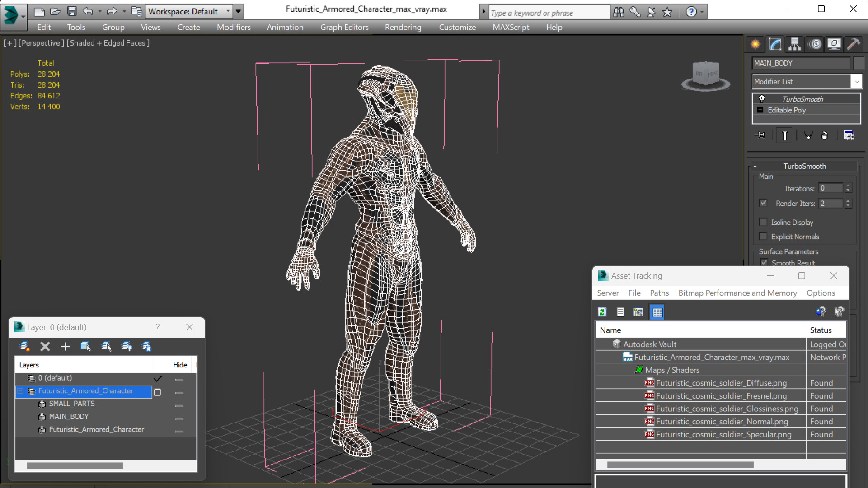The height and width of the screenshot is (488, 868).
Task: Open the Hierarchy command panel tab
Action: click(x=794, y=44)
